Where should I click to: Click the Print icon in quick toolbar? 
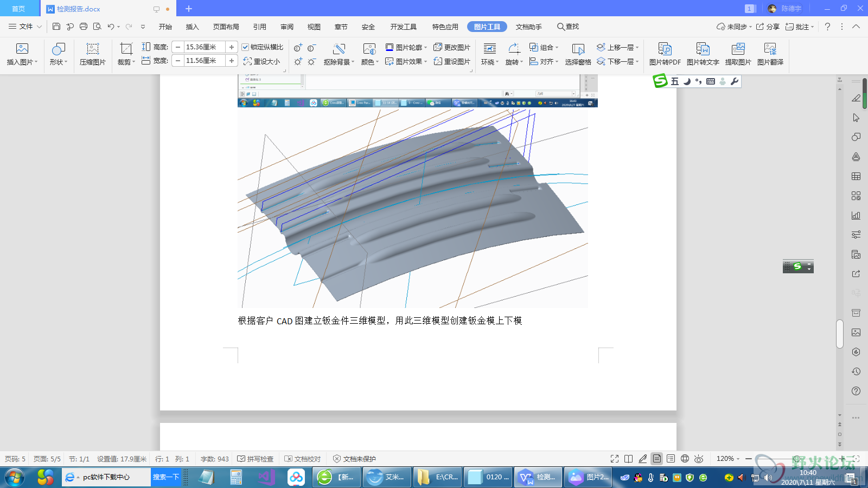84,27
